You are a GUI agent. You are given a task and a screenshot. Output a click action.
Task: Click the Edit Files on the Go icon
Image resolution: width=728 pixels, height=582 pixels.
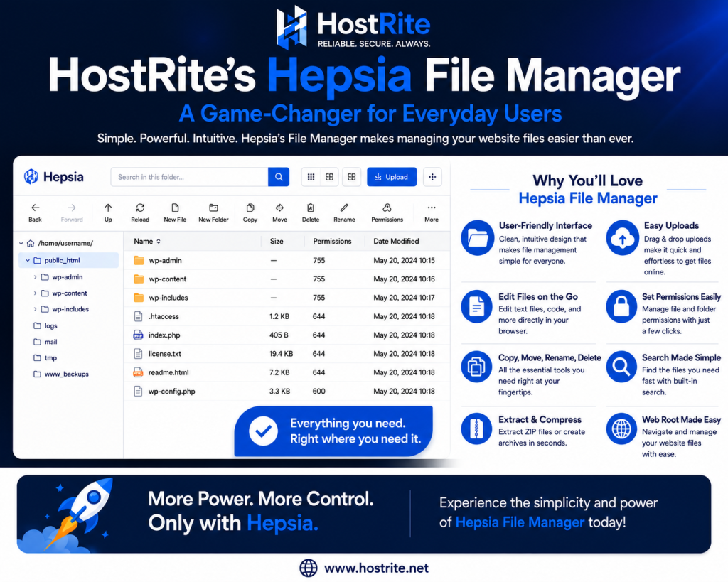pos(476,307)
